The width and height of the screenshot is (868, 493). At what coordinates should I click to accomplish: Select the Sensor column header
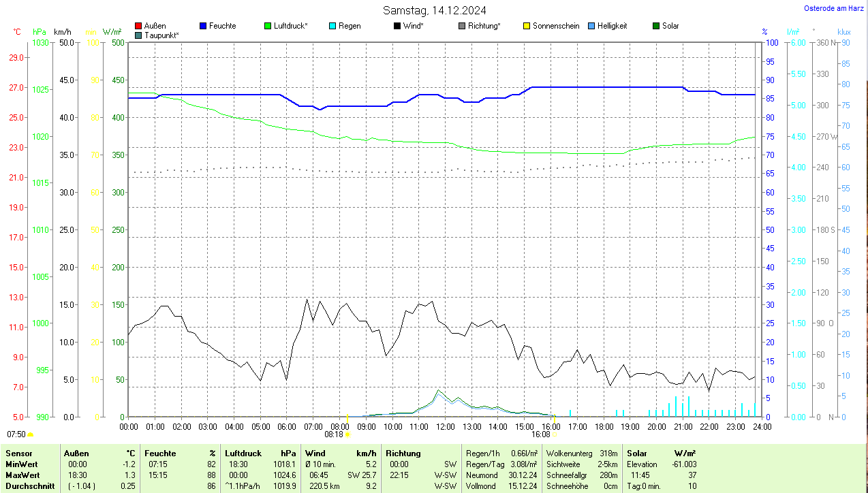tap(18, 453)
